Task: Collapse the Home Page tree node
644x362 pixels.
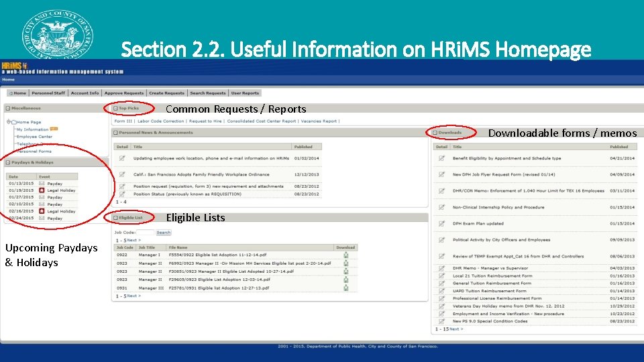Action: 8,121
